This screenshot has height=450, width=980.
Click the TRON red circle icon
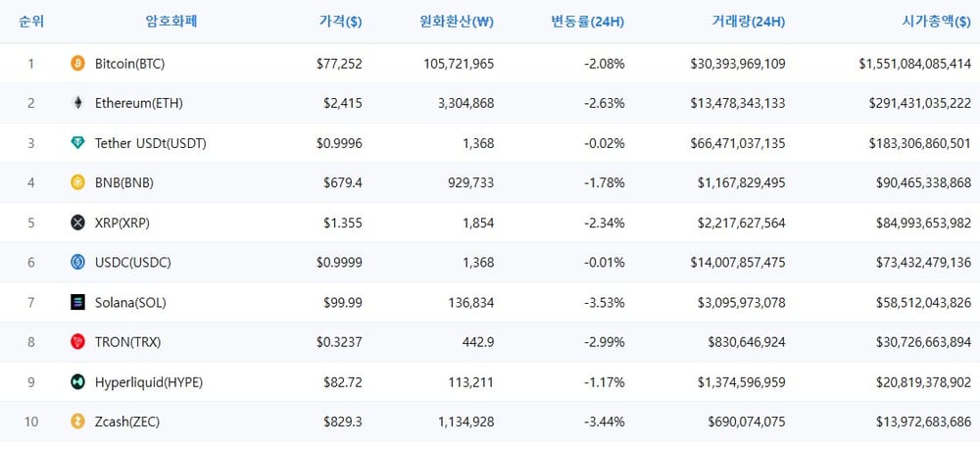[77, 342]
